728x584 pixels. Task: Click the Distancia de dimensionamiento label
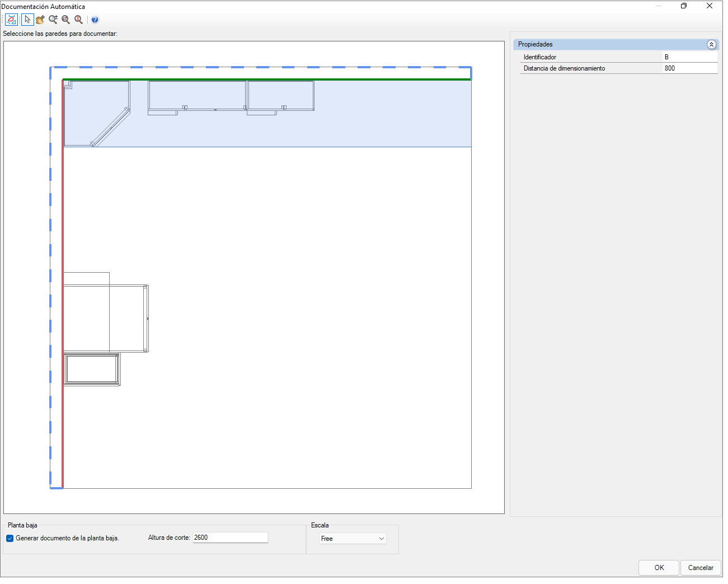[x=564, y=68]
